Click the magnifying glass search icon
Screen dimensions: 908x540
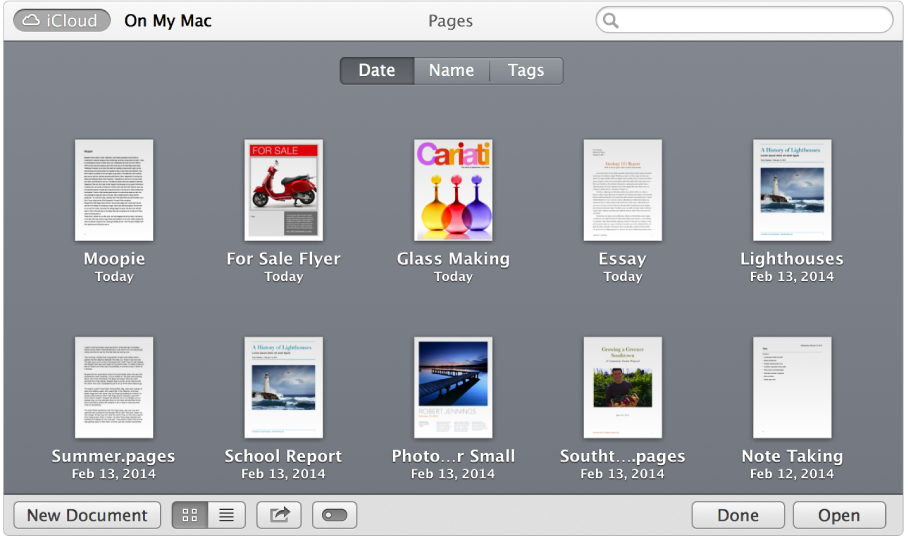point(611,21)
